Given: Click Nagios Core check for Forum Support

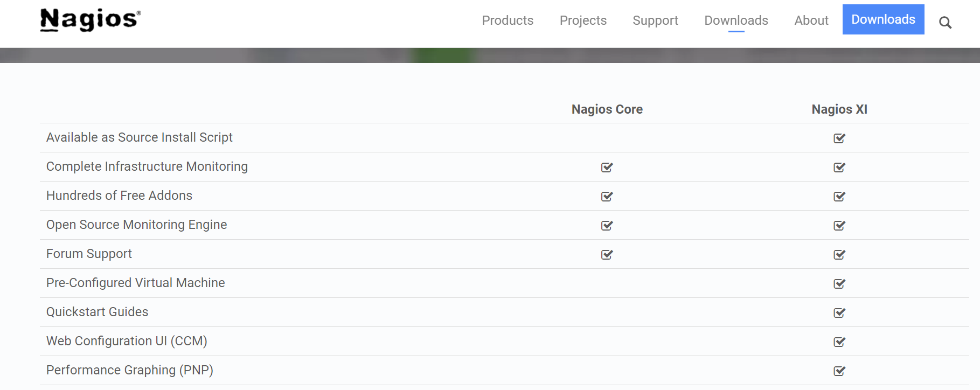Looking at the screenshot, I should [607, 255].
